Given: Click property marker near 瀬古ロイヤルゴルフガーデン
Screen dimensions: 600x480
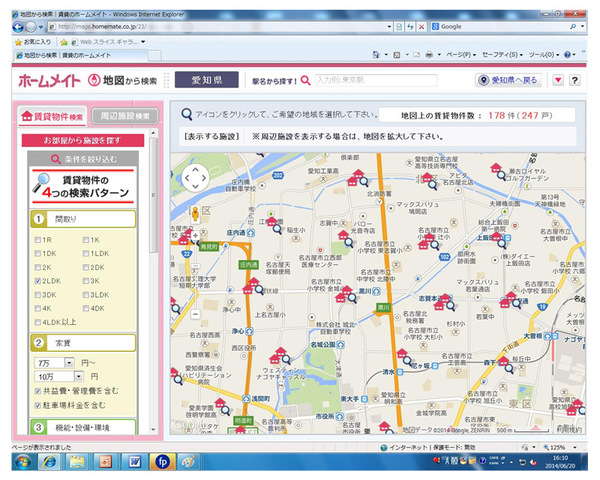Looking at the screenshot, I should click(498, 171).
